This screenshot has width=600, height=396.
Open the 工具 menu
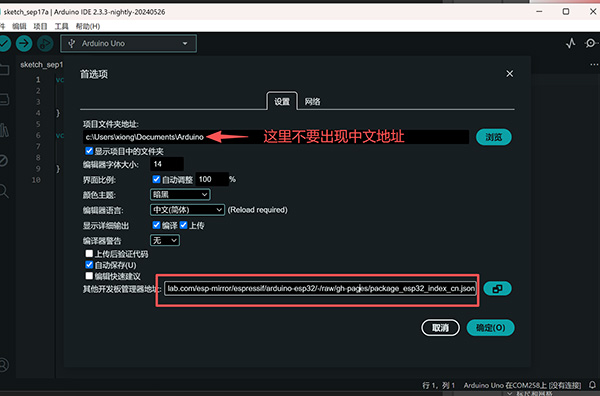[61, 26]
